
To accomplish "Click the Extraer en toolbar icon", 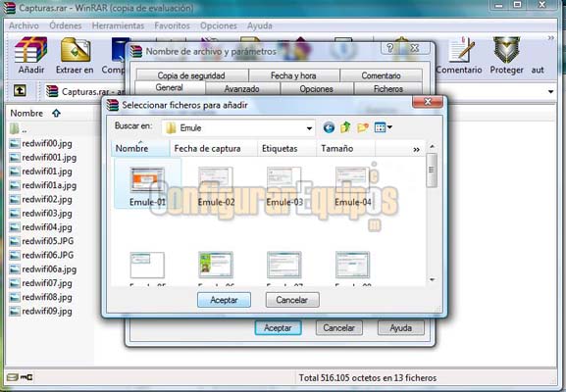I will point(75,55).
